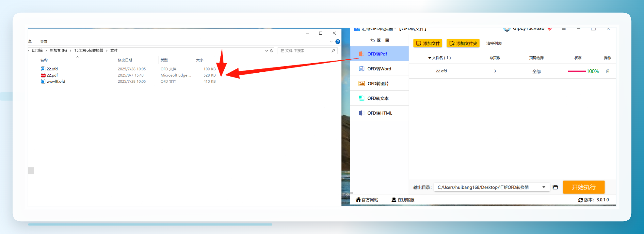Delete 22.ofd with the trash icon
Image resolution: width=644 pixels, height=234 pixels.
click(x=607, y=71)
